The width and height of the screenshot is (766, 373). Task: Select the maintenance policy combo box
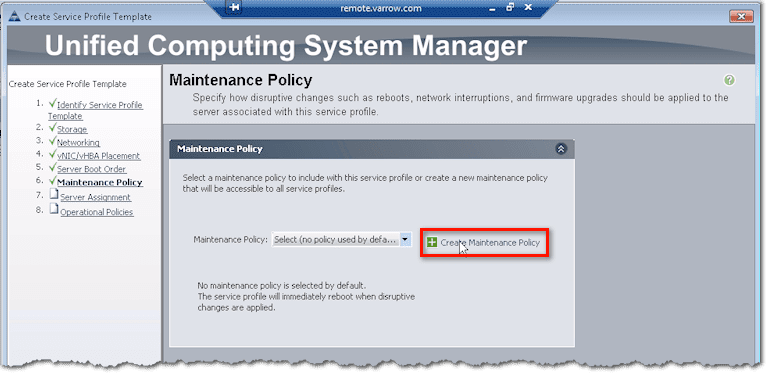341,239
